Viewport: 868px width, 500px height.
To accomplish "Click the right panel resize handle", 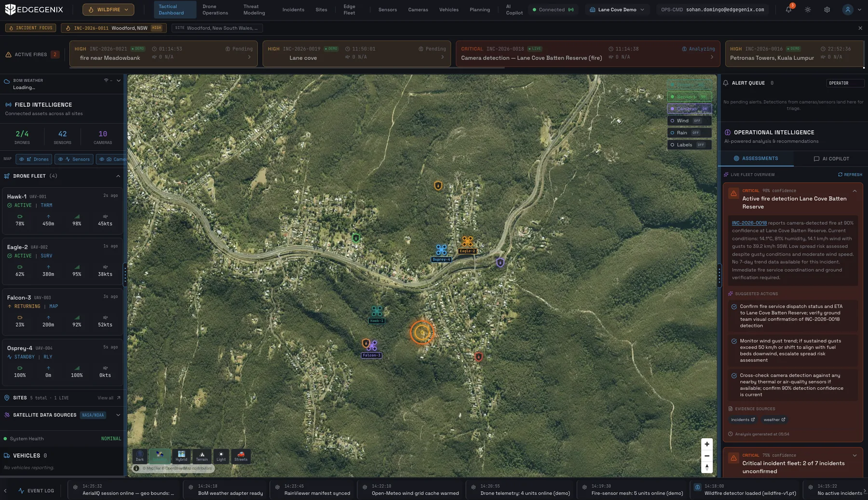I will point(719,275).
